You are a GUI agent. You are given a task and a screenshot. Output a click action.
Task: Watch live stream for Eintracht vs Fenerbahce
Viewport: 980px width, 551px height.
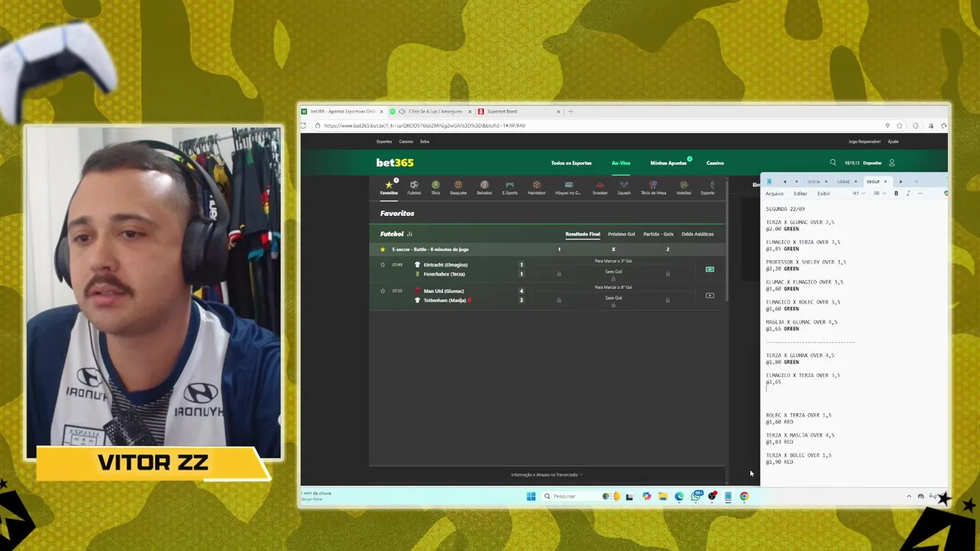[710, 269]
